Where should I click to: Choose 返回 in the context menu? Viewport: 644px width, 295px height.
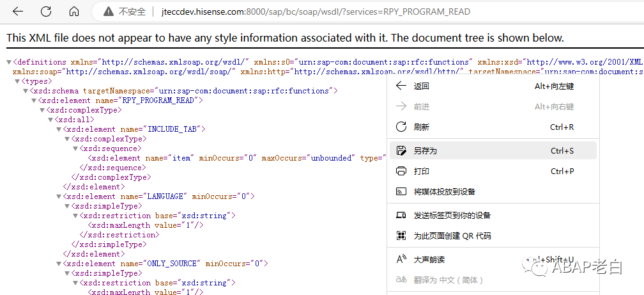tap(492, 86)
